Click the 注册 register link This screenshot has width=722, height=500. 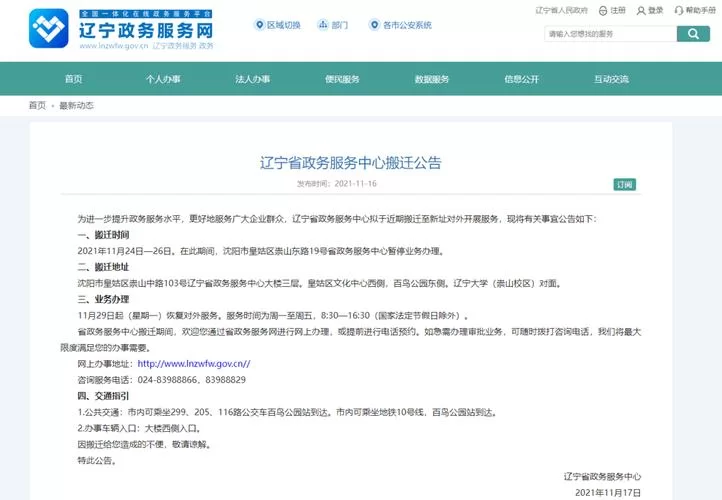coord(618,11)
